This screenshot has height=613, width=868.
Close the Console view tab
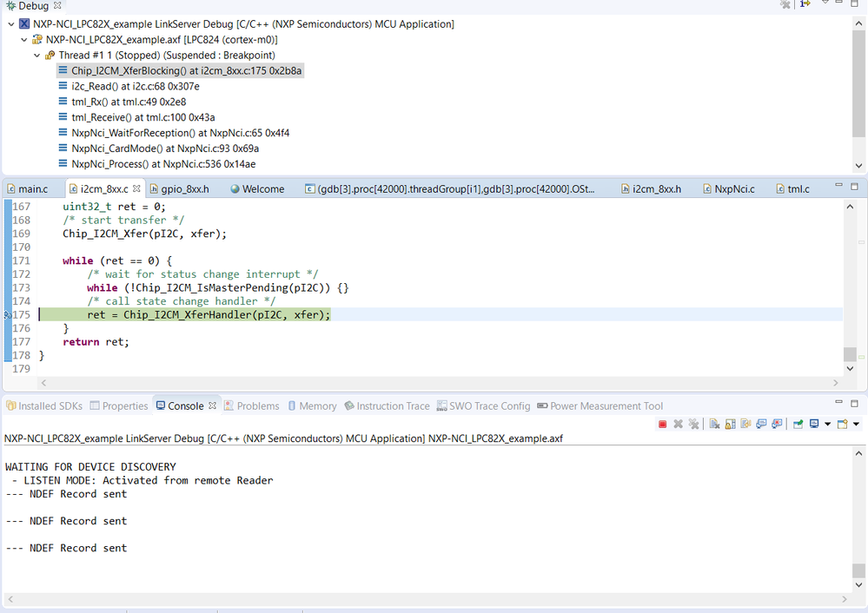(x=212, y=405)
